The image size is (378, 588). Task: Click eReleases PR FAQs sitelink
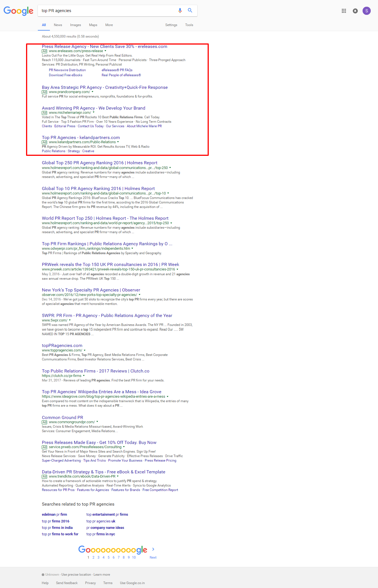pos(117,70)
